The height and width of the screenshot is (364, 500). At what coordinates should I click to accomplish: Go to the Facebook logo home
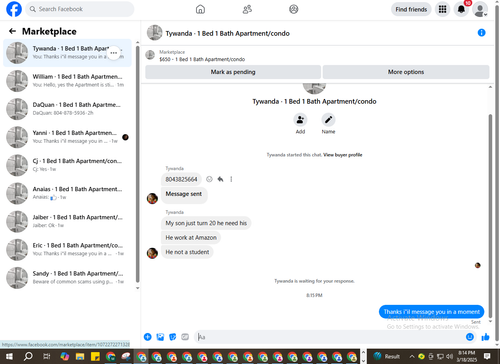[14, 9]
